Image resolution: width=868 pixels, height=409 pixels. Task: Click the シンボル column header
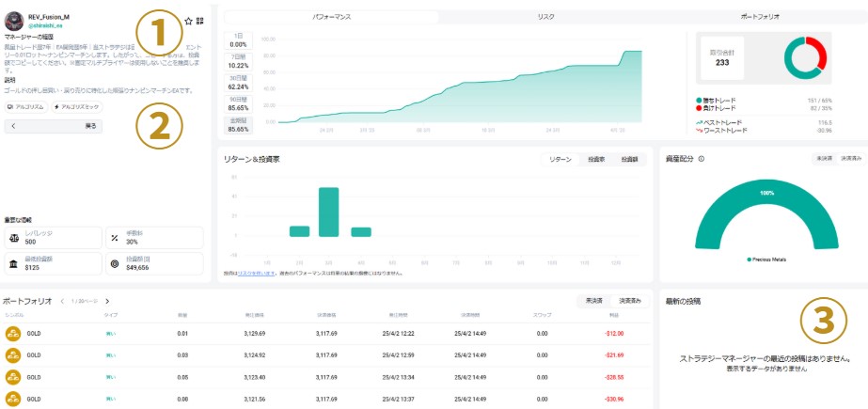[14, 315]
